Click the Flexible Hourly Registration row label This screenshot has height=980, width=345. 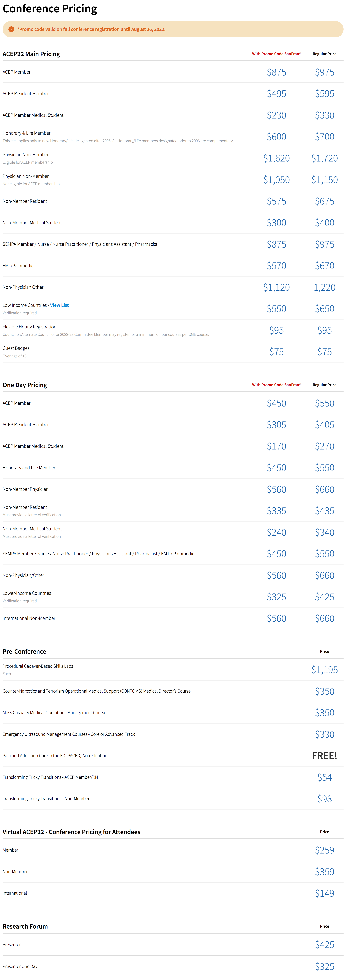(29, 327)
